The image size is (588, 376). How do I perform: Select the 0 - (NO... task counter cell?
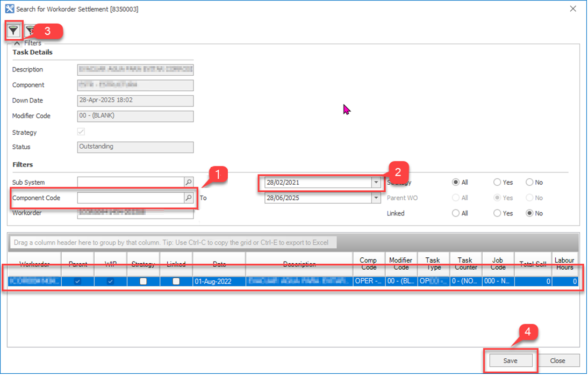point(465,281)
